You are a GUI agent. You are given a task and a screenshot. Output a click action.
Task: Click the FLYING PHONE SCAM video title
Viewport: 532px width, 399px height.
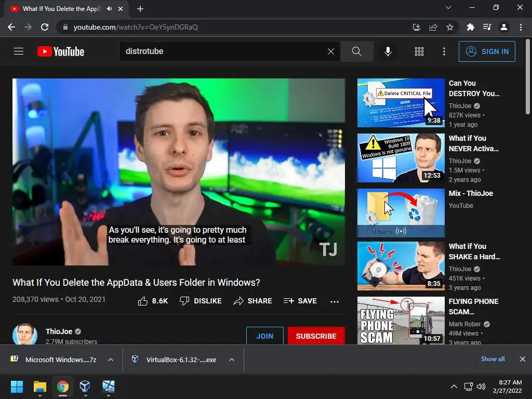coord(473,307)
